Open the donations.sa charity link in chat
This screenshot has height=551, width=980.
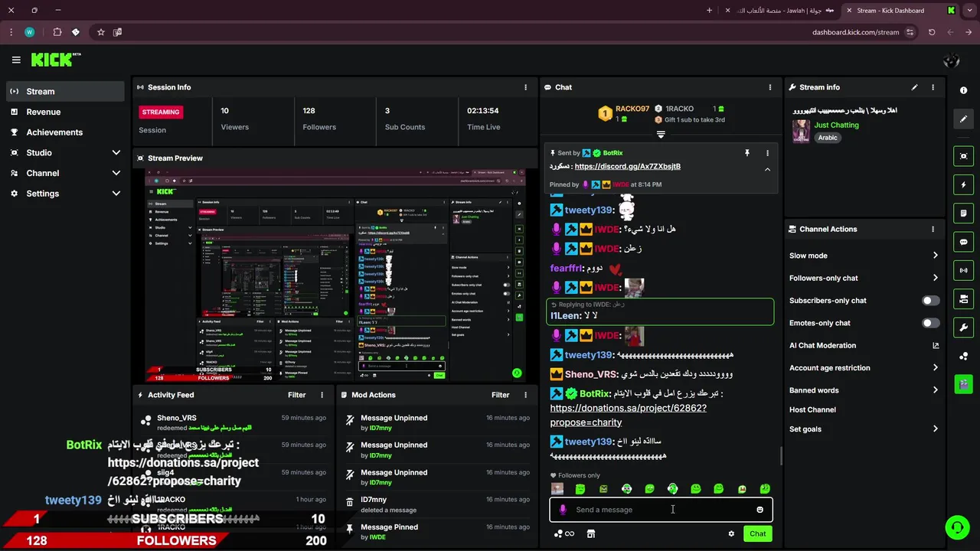coord(628,415)
